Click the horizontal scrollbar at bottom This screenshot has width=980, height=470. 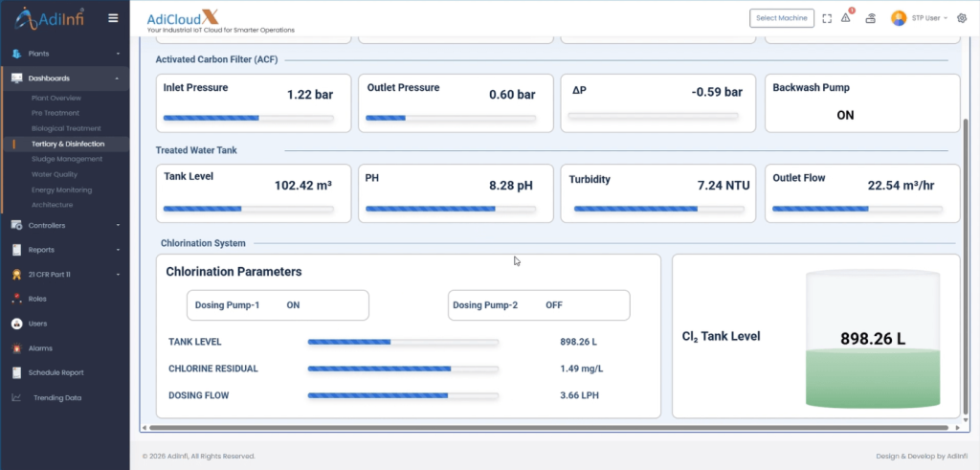548,428
